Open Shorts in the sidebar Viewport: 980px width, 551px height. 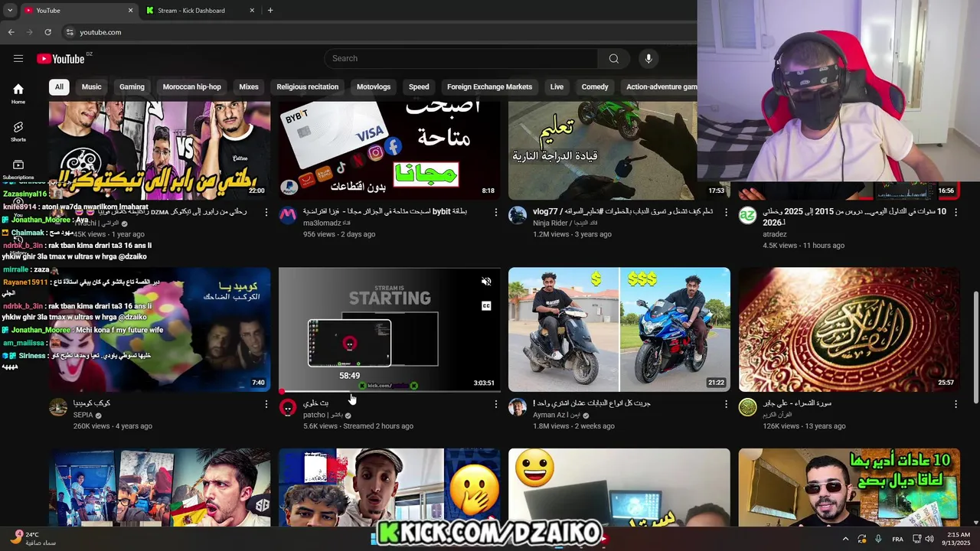pyautogui.click(x=18, y=132)
